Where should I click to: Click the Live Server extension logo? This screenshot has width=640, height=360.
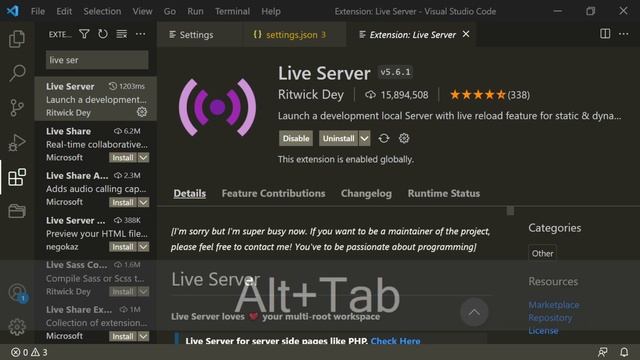[217, 107]
